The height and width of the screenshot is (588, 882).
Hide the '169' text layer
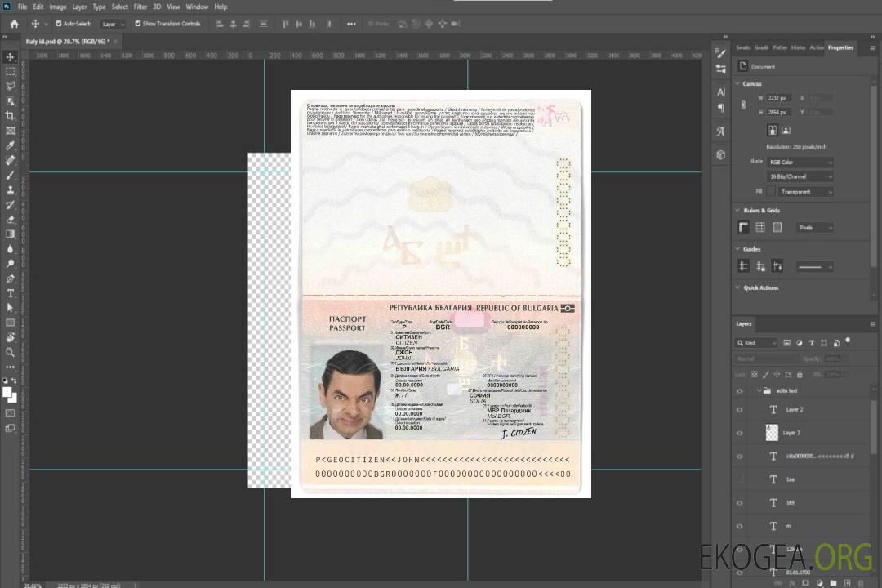(x=740, y=503)
